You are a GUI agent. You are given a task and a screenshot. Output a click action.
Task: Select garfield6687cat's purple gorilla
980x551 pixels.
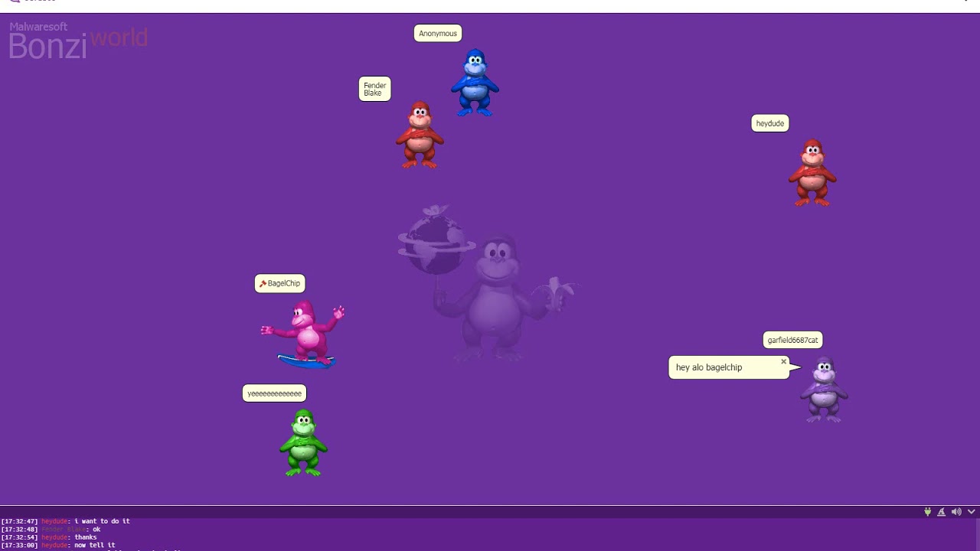[824, 390]
